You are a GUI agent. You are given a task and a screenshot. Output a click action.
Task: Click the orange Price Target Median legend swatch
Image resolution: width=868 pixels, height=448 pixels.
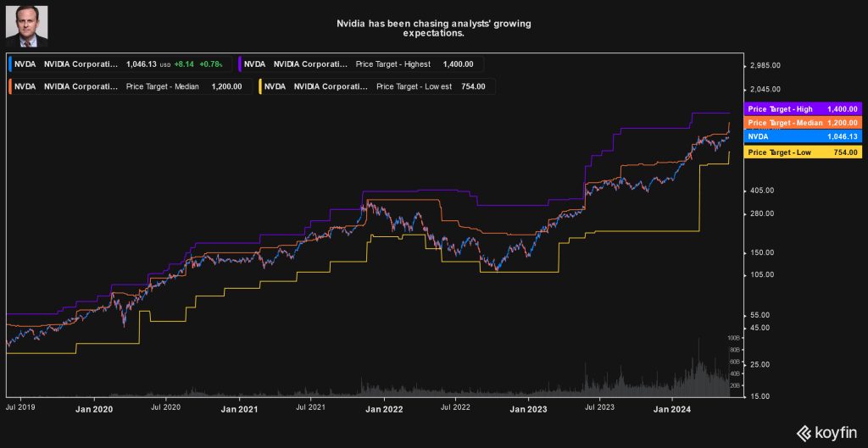tap(9, 86)
